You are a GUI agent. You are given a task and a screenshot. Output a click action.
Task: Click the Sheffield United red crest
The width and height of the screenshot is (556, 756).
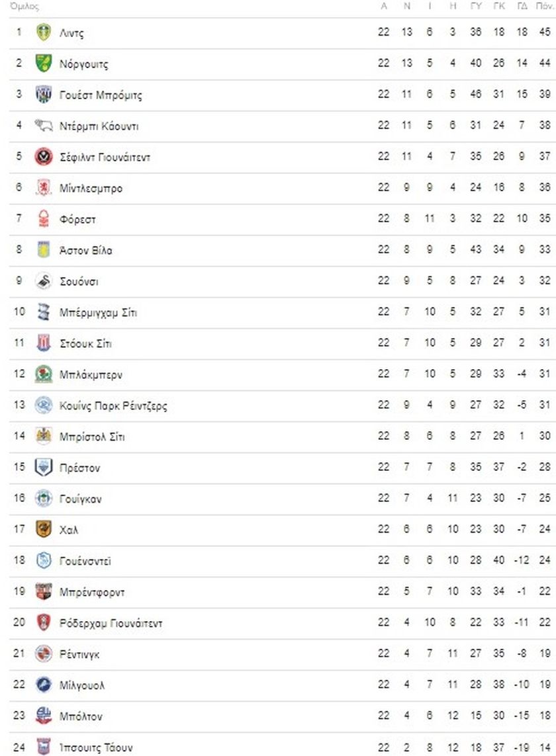click(44, 157)
